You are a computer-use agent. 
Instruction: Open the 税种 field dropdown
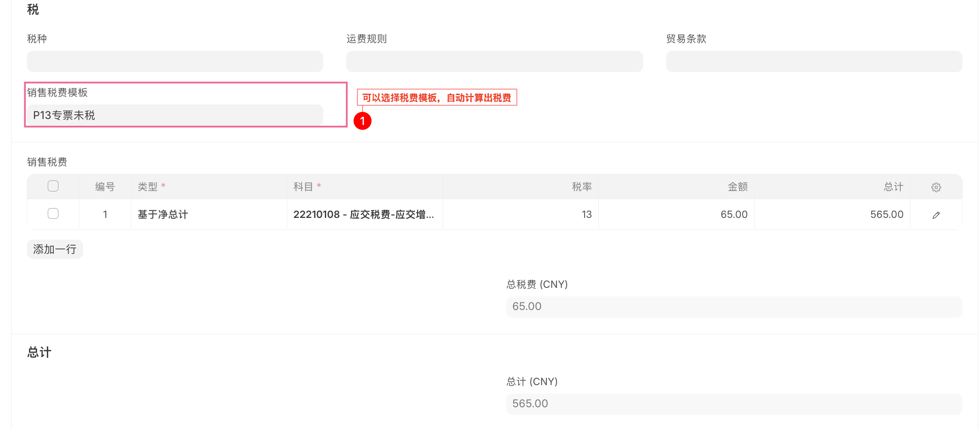(x=175, y=61)
